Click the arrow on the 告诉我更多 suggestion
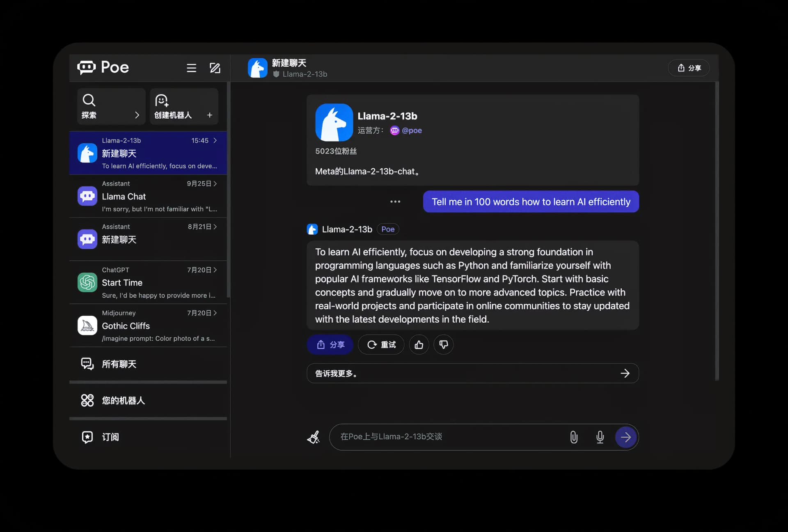Screen dimensions: 788x532 625,373
